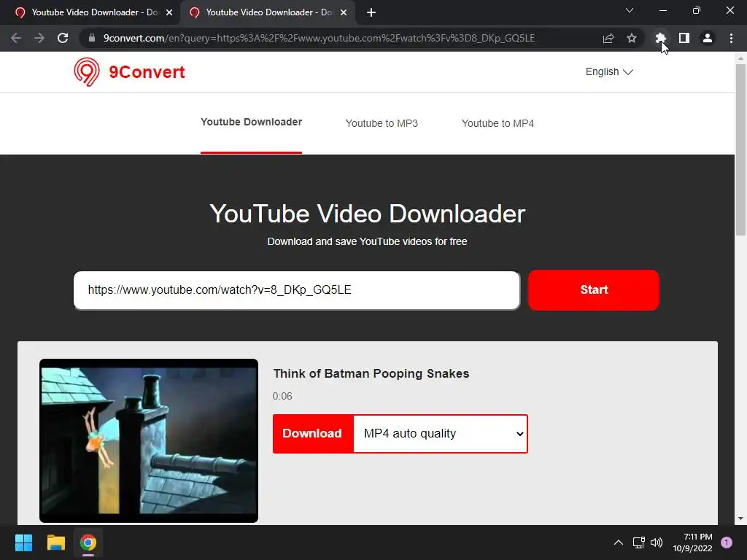Click the browser forward arrow
747x560 pixels.
(39, 38)
